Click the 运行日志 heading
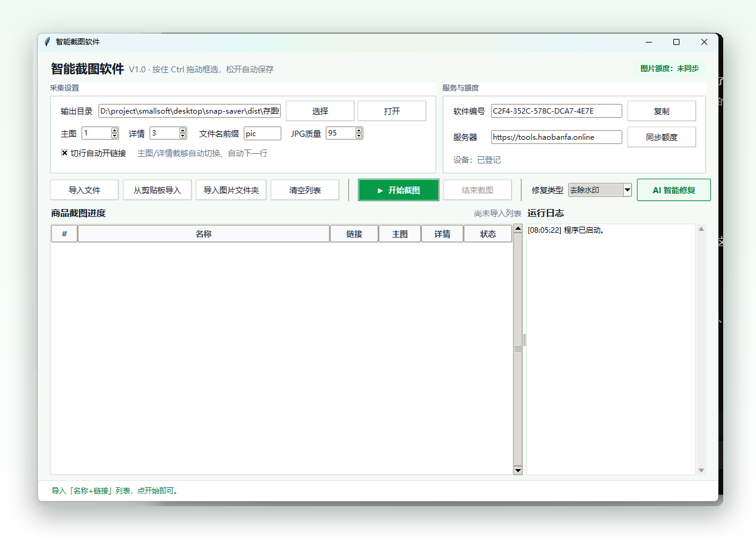756x539 pixels. pyautogui.click(x=546, y=213)
